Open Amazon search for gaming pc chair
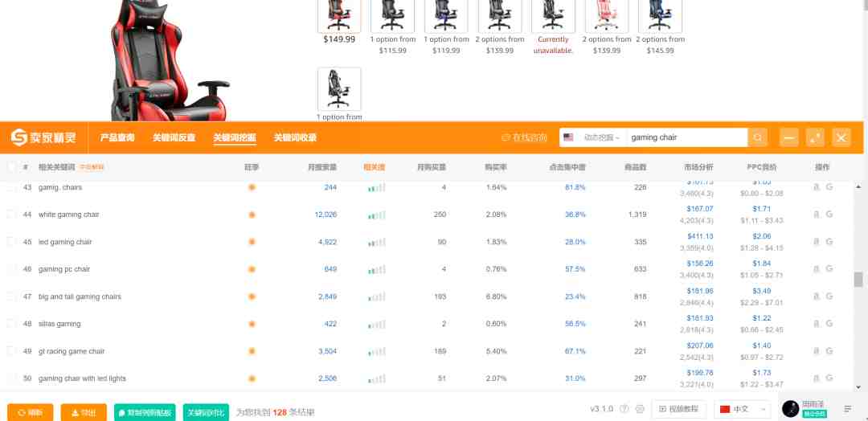This screenshot has width=868, height=421. point(816,269)
